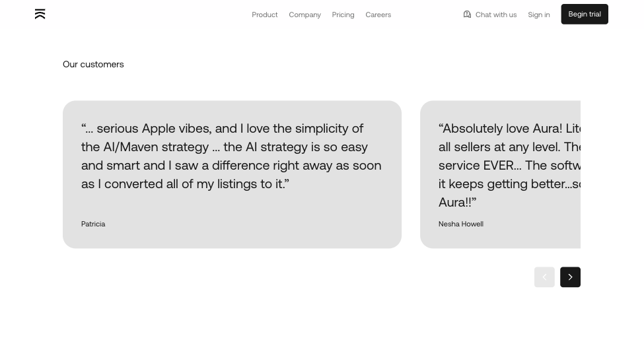The image size is (644, 338).
Task: Click the 'Aura!!' closing quote line
Action: point(457,202)
